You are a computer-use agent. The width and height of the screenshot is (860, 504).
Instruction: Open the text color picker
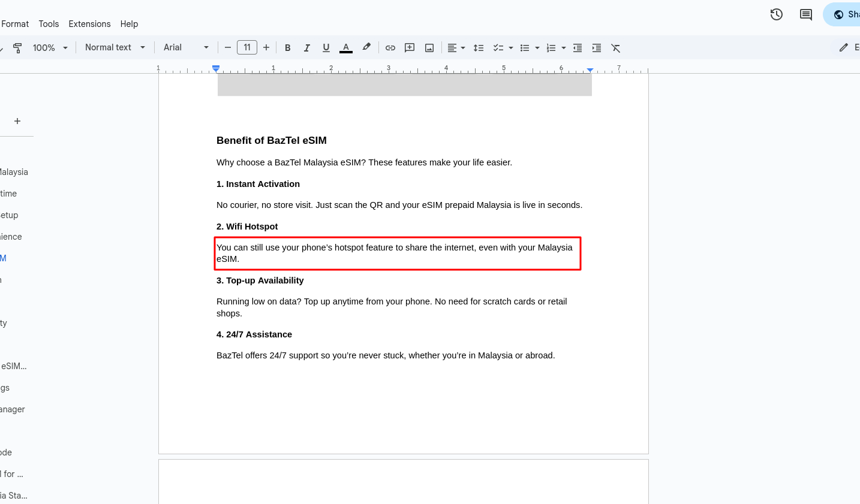coord(346,48)
